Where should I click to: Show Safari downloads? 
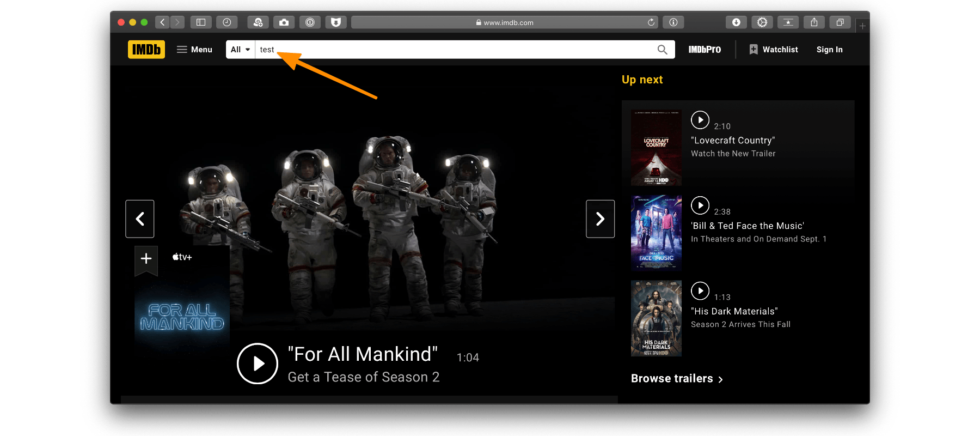point(736,22)
